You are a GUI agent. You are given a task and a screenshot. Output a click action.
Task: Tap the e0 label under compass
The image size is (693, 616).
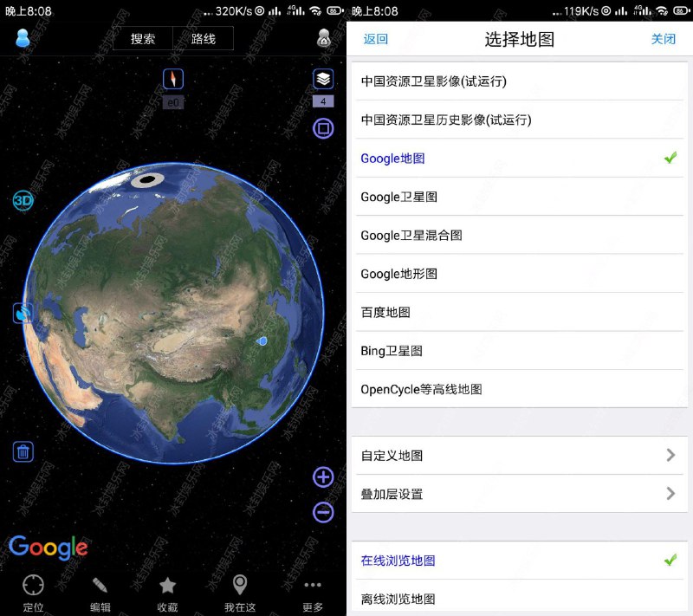(x=172, y=102)
